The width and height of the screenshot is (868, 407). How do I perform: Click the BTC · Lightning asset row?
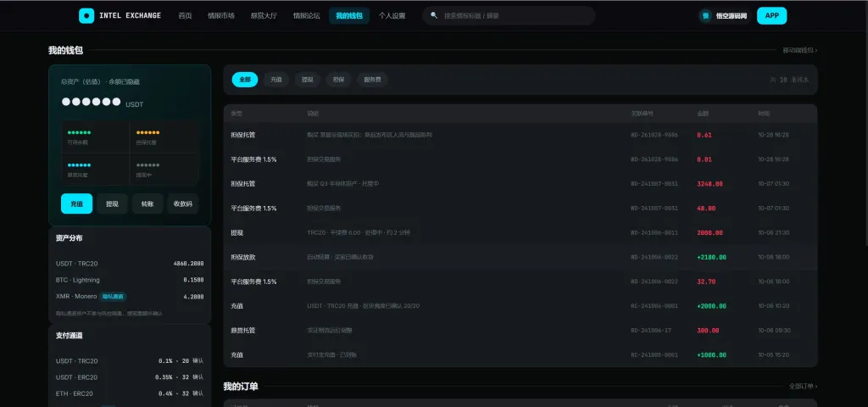(130, 280)
